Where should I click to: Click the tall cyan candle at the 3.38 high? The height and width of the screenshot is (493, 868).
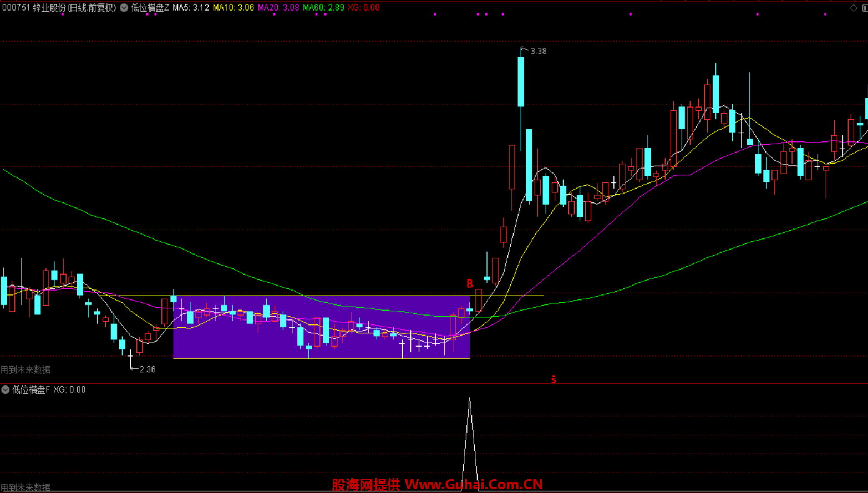pyautogui.click(x=521, y=82)
